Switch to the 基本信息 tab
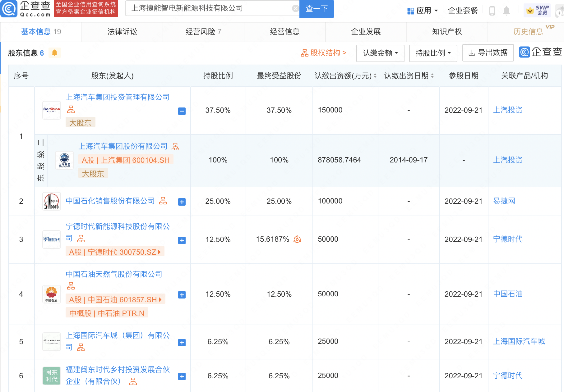The height and width of the screenshot is (392, 564). [x=41, y=32]
